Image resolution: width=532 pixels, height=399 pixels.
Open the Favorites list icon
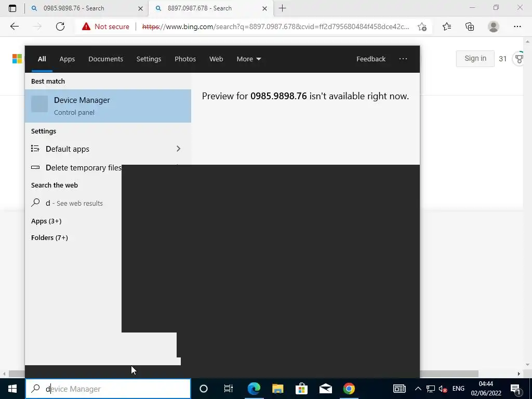(x=447, y=26)
